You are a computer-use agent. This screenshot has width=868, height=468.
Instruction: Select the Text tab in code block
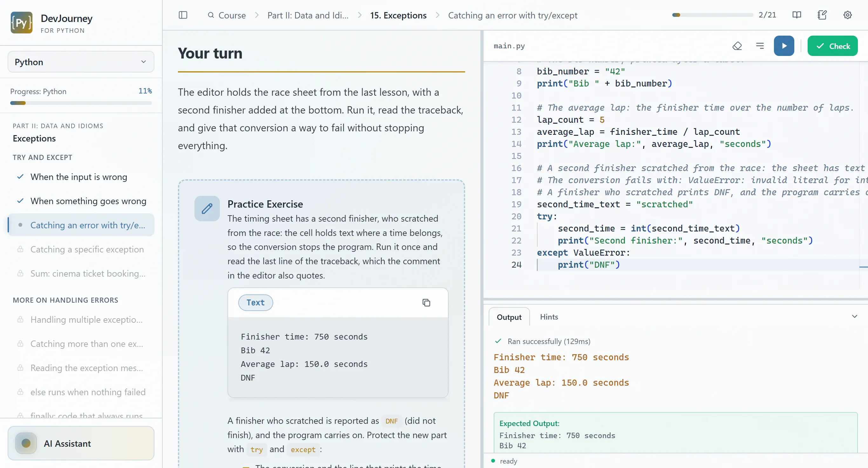point(255,302)
